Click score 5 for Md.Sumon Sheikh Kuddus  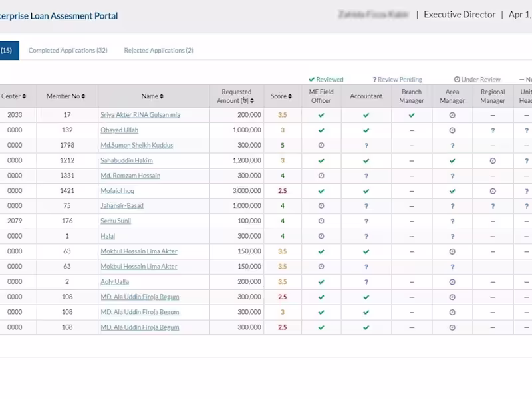click(x=282, y=145)
